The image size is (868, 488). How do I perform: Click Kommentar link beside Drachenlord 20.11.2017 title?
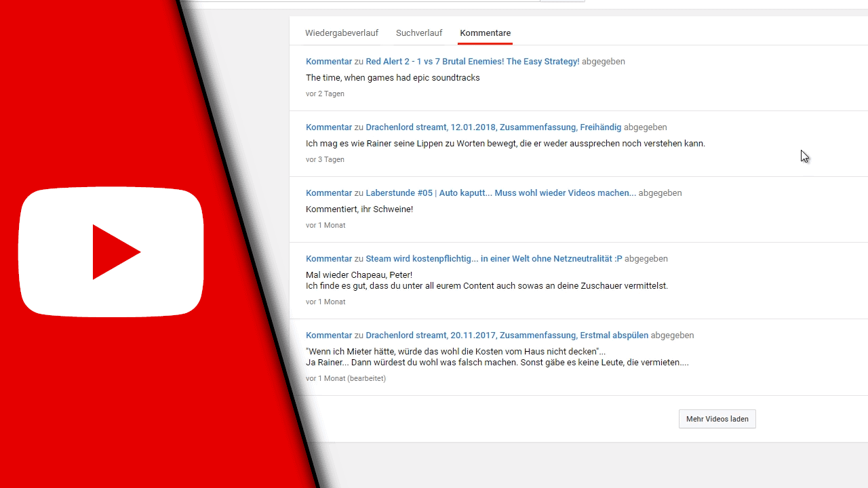[329, 335]
